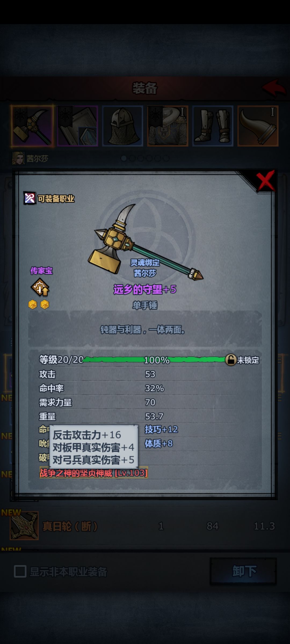Select the boots equipment slot
The image size is (290, 644).
[213, 126]
